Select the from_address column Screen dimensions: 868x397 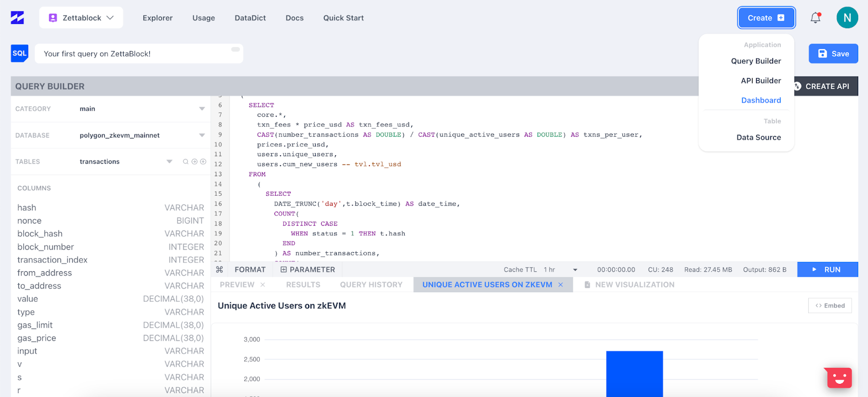(x=111, y=273)
